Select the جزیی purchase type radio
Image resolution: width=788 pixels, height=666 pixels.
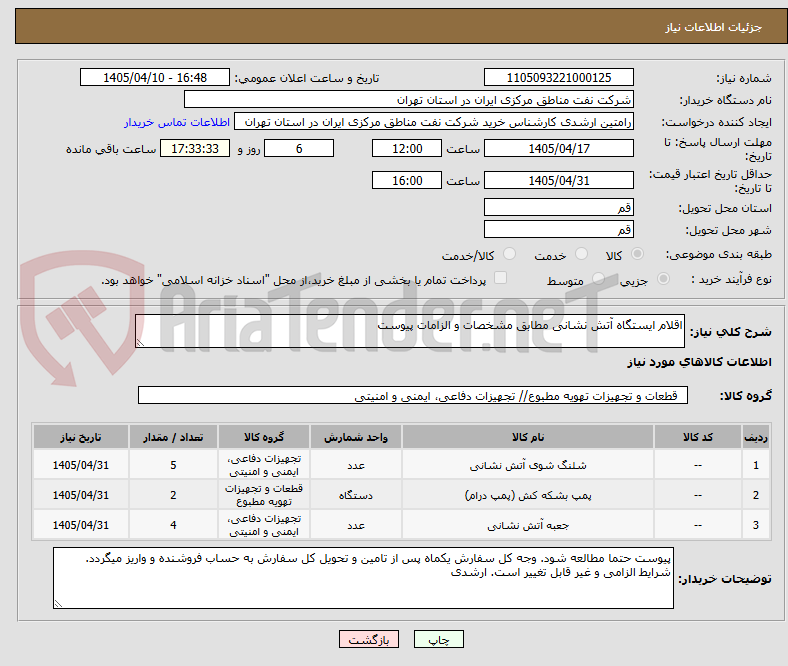(x=663, y=279)
